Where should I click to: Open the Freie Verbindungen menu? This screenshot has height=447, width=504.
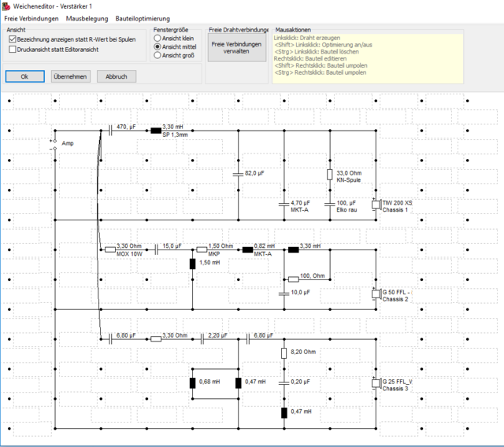coord(31,17)
